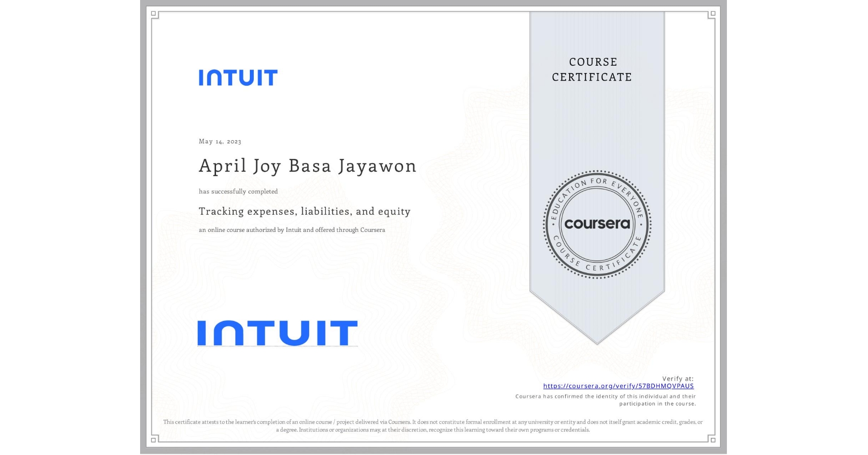Screen dimensions: 868x455
Task: Open the certificate verification link
Action: coord(620,386)
